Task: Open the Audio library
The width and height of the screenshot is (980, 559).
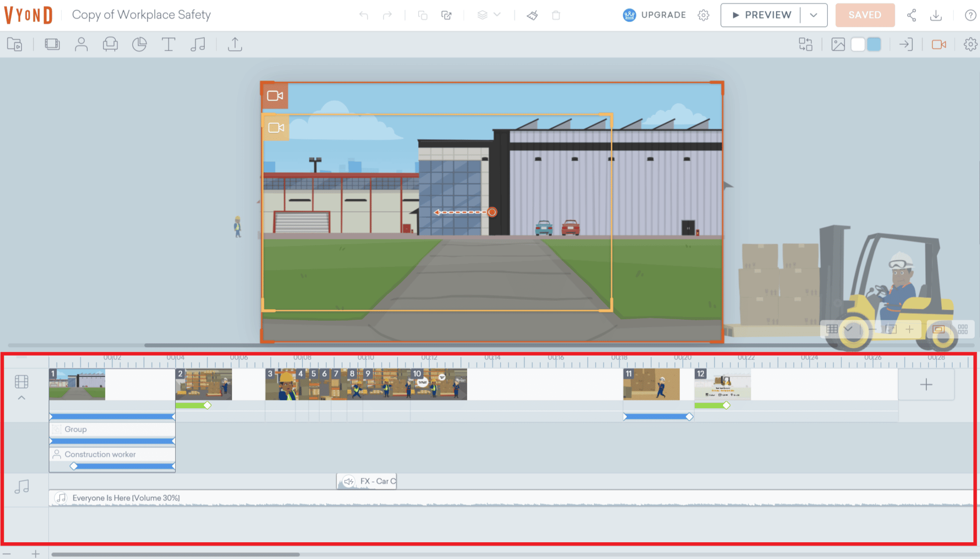Action: (x=198, y=45)
